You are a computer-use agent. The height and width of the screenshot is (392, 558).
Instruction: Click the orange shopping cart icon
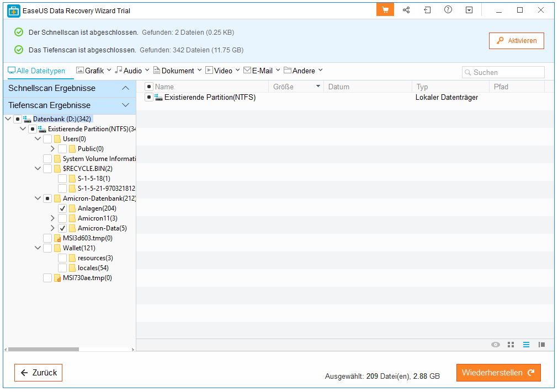point(385,10)
